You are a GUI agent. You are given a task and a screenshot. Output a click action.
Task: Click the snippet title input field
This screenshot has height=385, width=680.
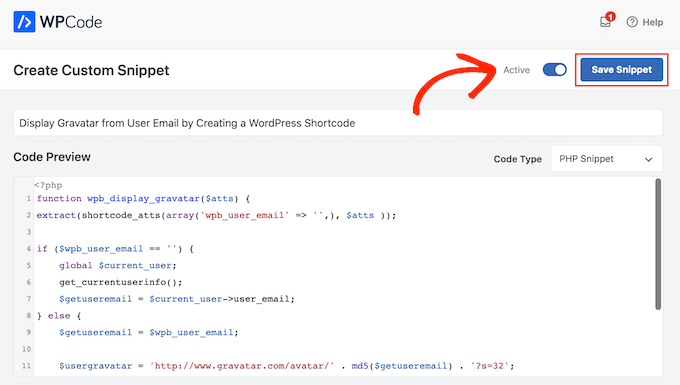[x=338, y=123]
